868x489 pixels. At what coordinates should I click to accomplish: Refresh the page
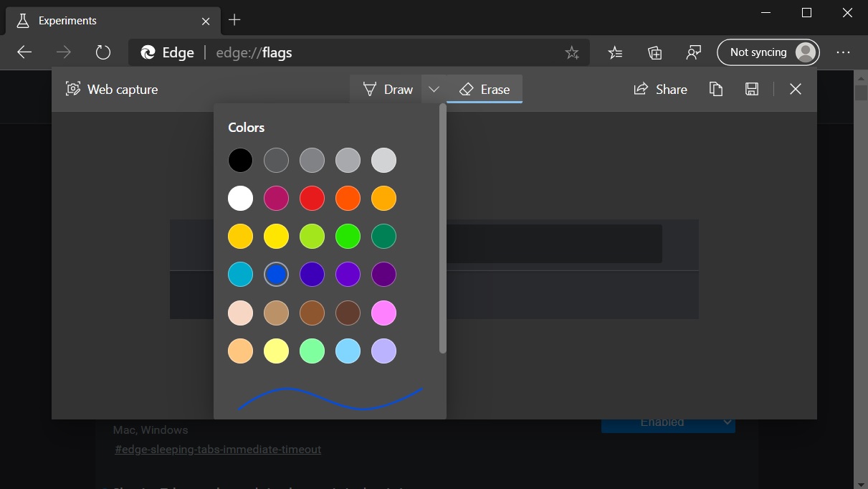click(103, 52)
